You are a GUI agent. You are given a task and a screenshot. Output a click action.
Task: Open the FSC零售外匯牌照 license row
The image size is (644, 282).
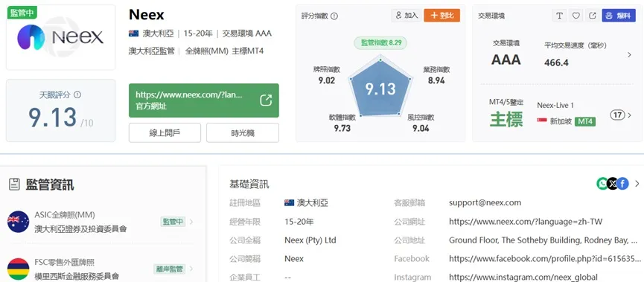click(x=101, y=269)
